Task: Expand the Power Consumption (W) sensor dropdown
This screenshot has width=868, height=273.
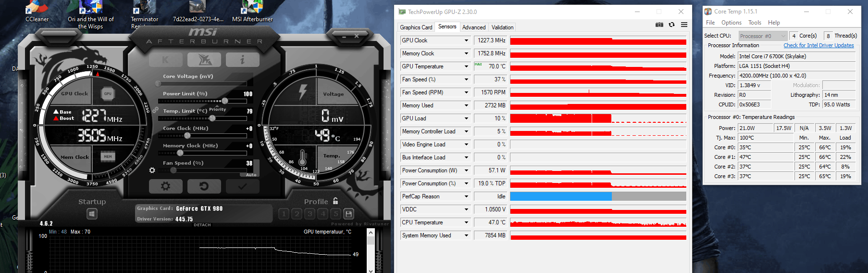Action: point(466,170)
